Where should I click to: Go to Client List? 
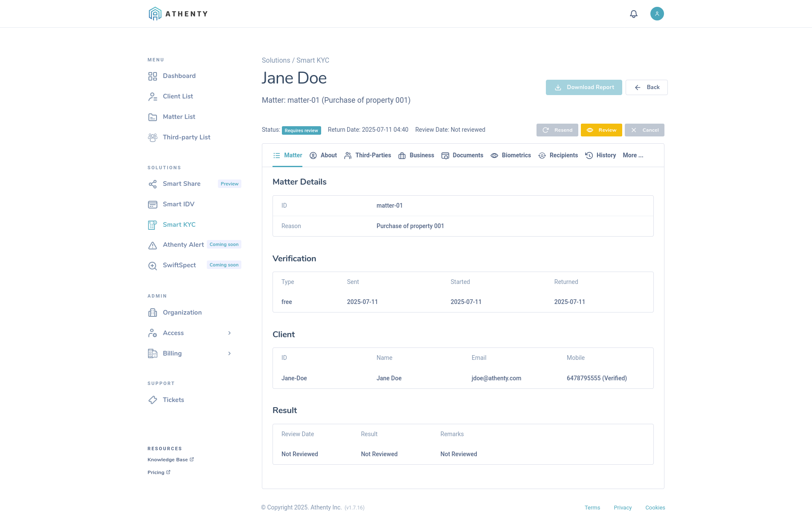[x=177, y=96]
